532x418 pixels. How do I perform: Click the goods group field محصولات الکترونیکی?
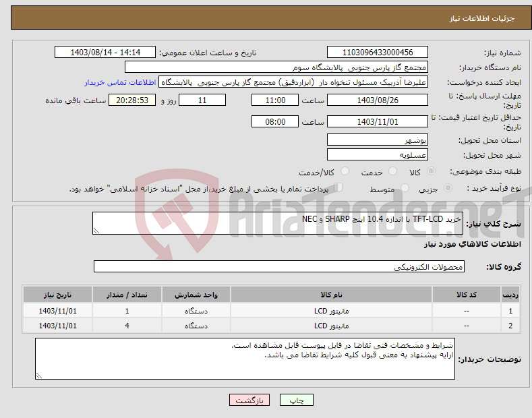[279, 266]
